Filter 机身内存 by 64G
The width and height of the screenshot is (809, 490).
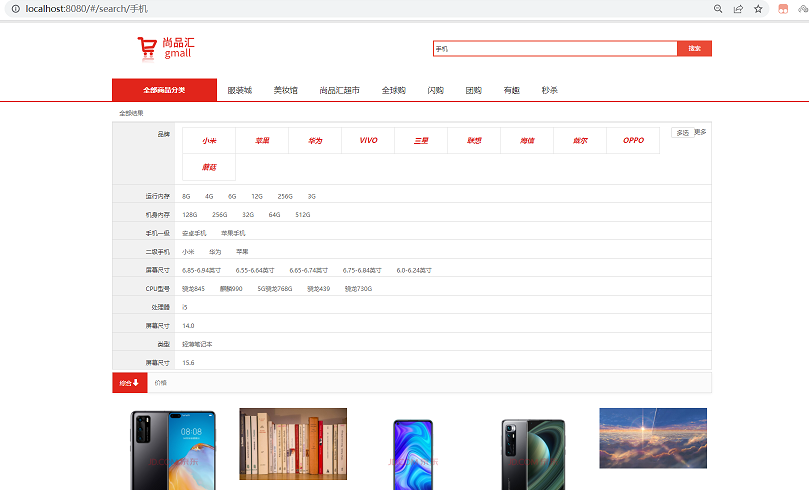(274, 215)
